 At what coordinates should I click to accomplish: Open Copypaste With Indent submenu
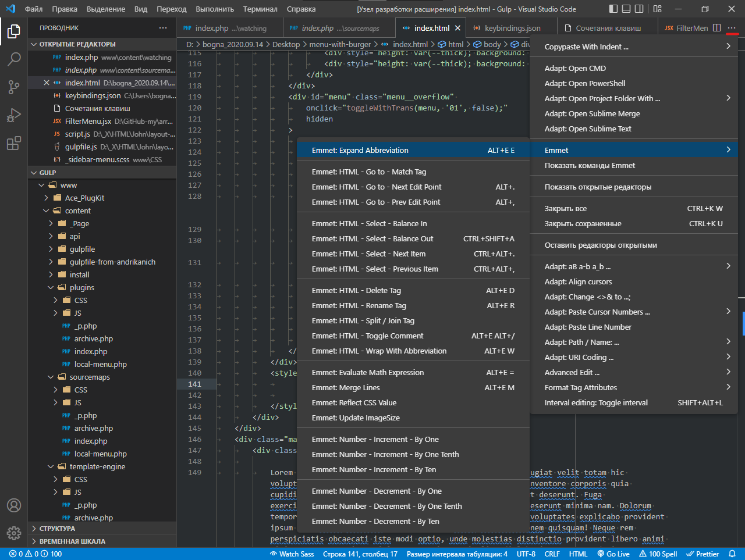tap(634, 47)
